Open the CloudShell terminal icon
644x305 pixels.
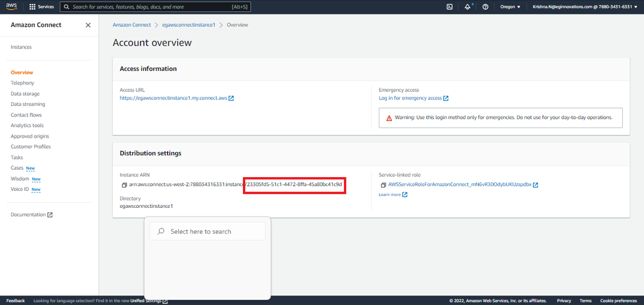pyautogui.click(x=450, y=7)
